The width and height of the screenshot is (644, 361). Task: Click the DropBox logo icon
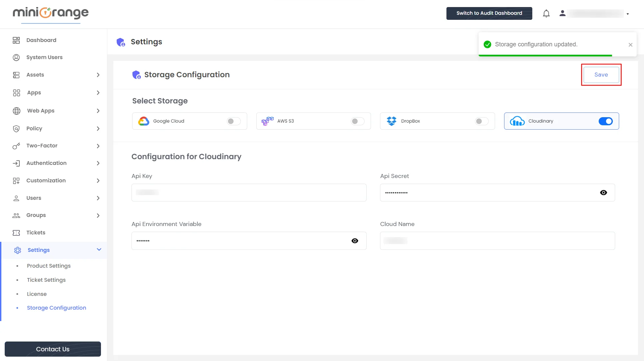pyautogui.click(x=391, y=121)
